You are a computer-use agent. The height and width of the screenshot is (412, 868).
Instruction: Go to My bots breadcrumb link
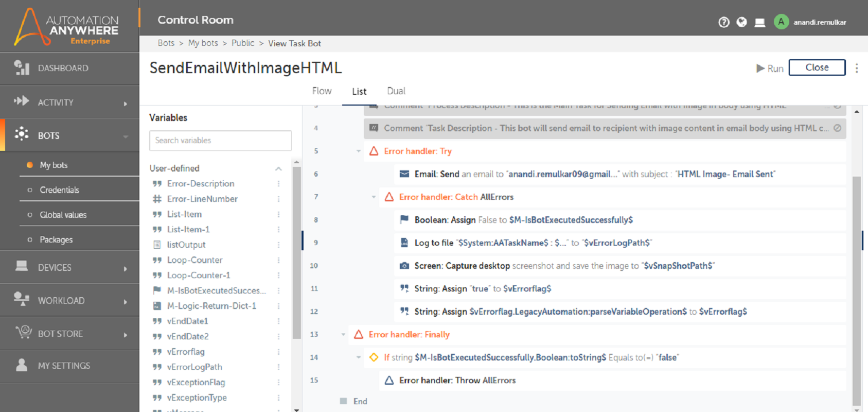click(203, 43)
